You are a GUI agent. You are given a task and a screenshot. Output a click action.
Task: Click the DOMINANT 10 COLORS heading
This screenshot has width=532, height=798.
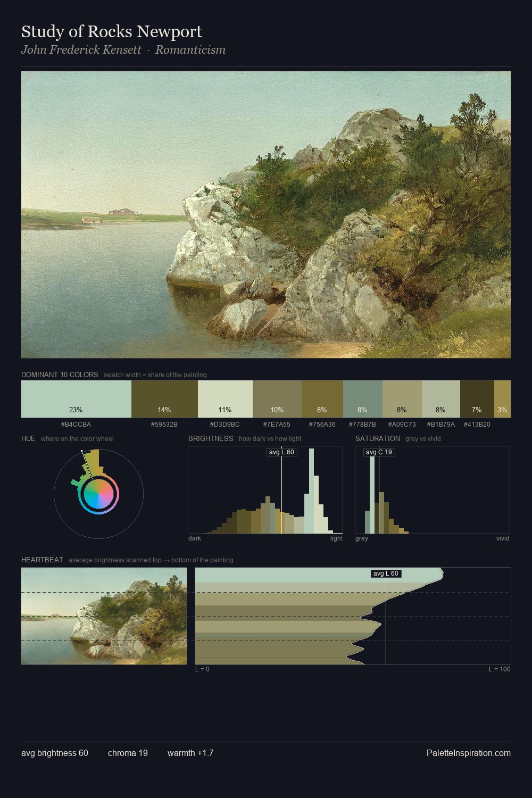(60, 375)
